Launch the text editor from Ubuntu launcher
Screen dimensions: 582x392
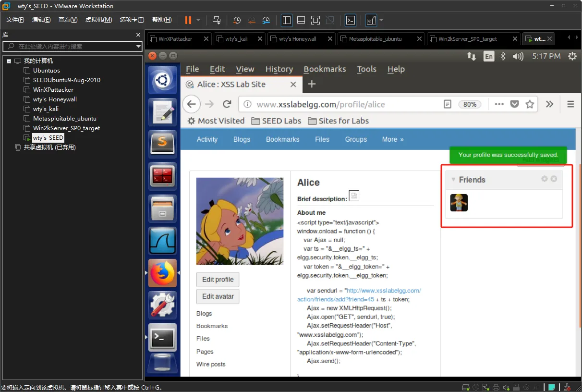pyautogui.click(x=163, y=112)
